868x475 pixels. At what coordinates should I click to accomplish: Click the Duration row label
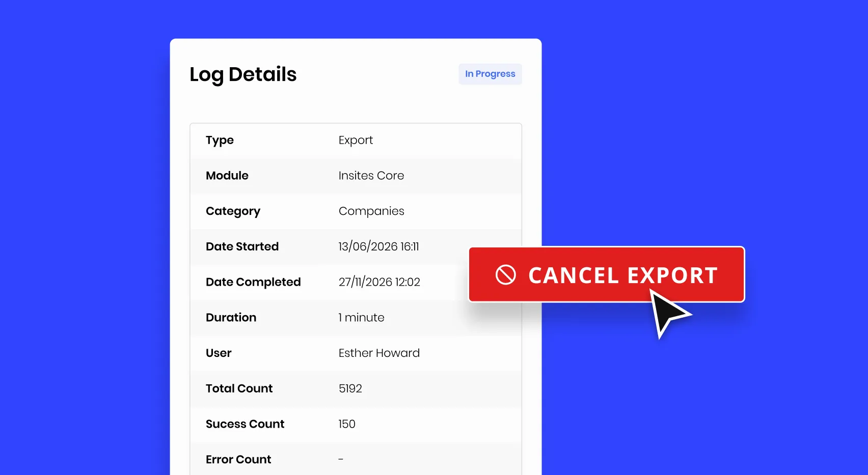pos(231,318)
